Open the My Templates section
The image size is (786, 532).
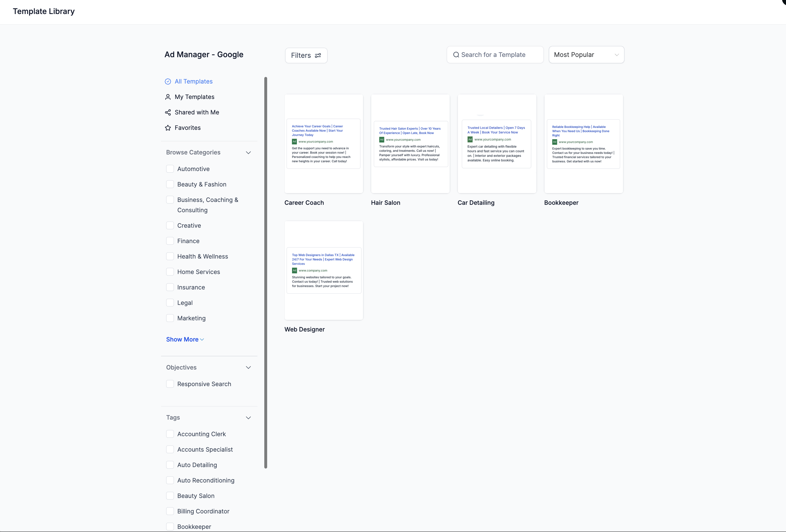tap(194, 97)
